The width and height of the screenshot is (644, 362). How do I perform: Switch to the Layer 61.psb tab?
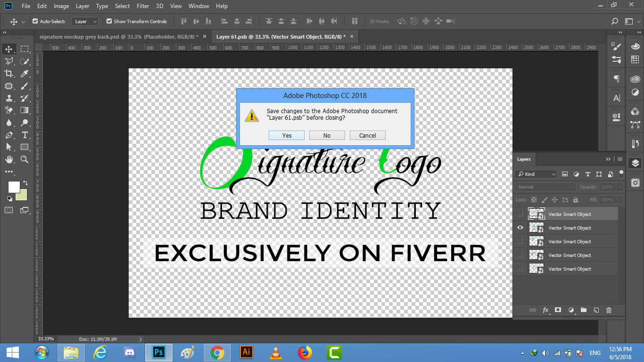tap(281, 36)
